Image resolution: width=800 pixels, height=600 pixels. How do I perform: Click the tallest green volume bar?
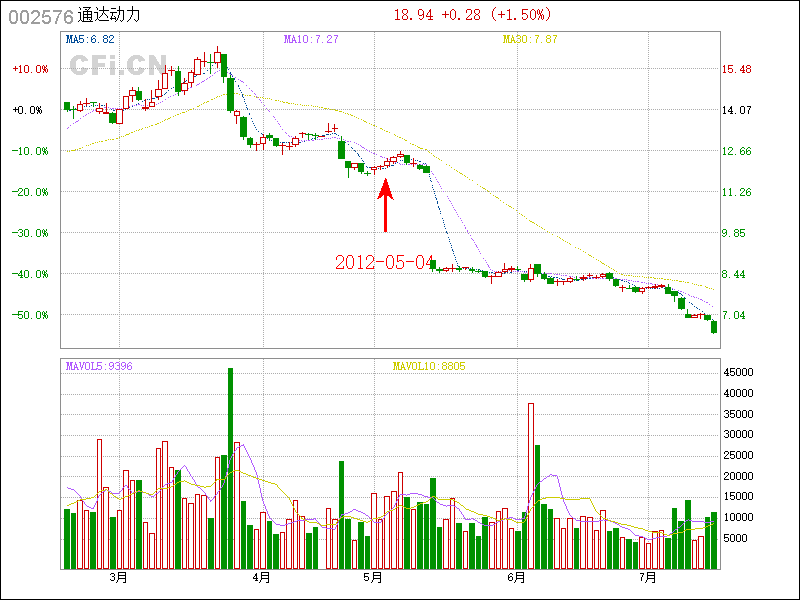[x=230, y=468]
